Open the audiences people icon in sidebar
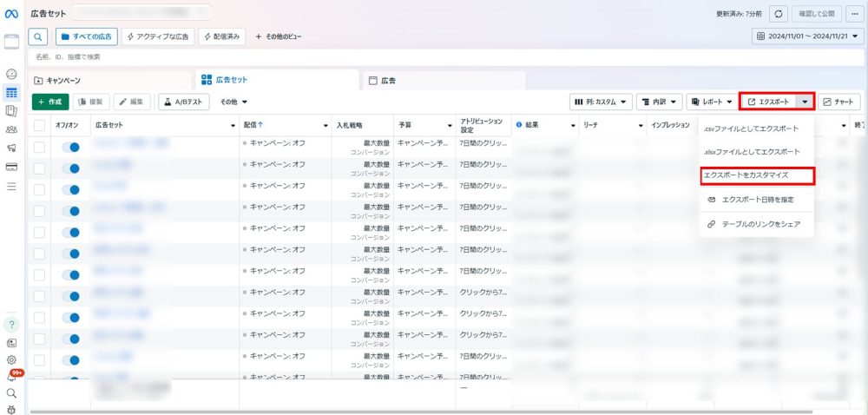 (x=11, y=129)
